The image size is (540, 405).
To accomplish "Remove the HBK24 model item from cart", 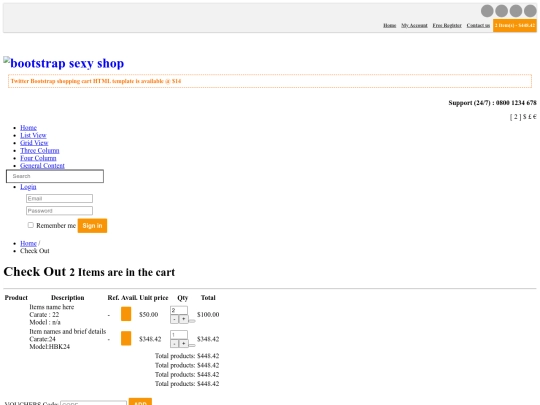I will [192, 345].
